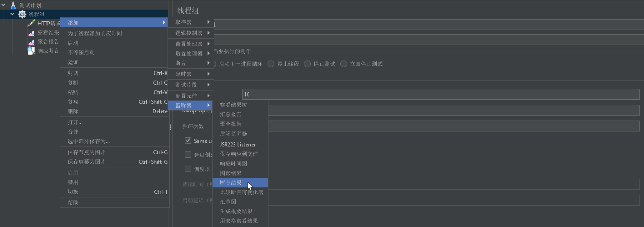The image size is (644, 227).
Task: Click 不停顿启动 menu entry
Action: click(x=115, y=53)
